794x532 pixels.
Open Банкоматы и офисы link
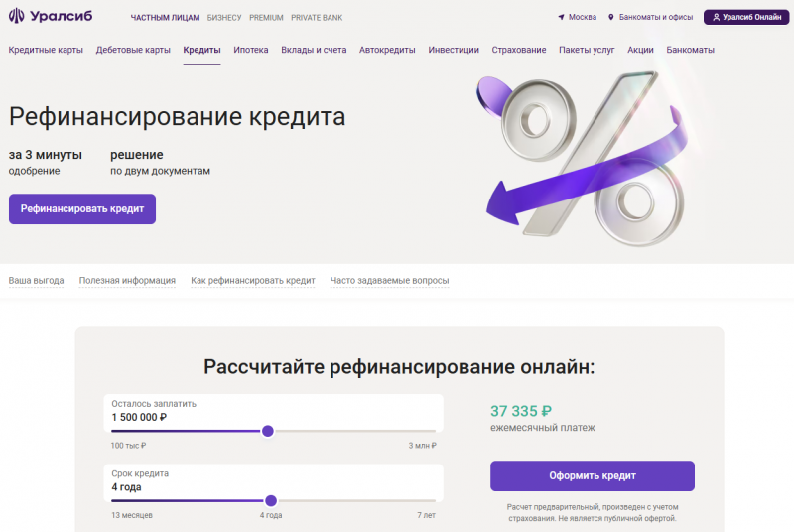[656, 17]
